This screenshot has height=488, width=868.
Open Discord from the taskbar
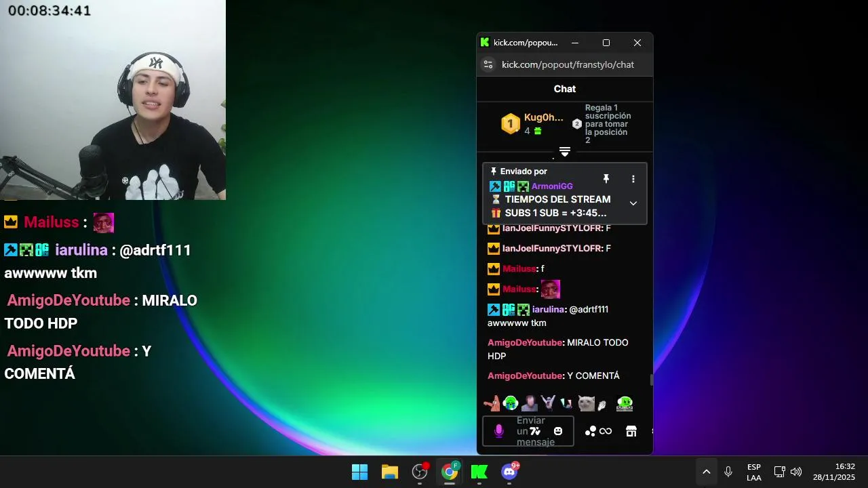tap(509, 472)
